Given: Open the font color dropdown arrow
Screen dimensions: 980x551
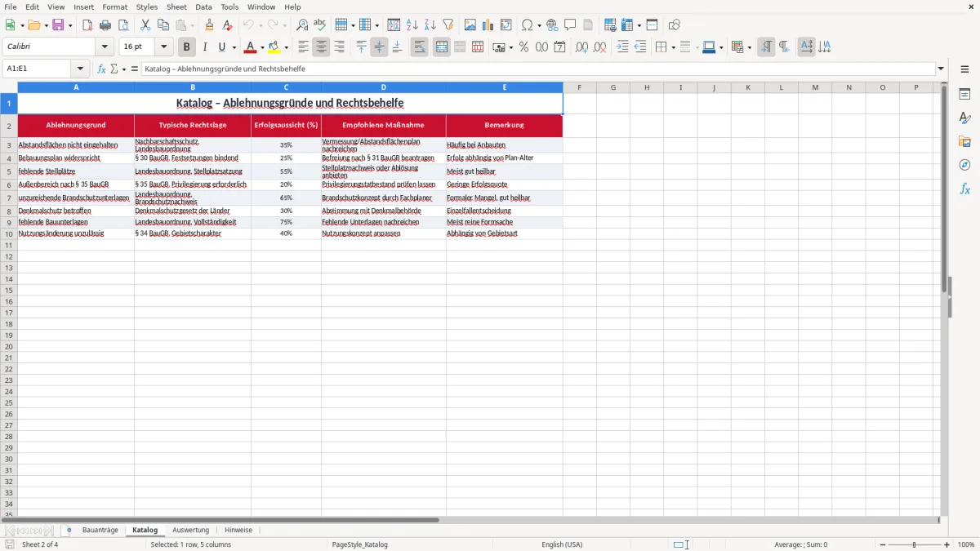Looking at the screenshot, I should (262, 47).
